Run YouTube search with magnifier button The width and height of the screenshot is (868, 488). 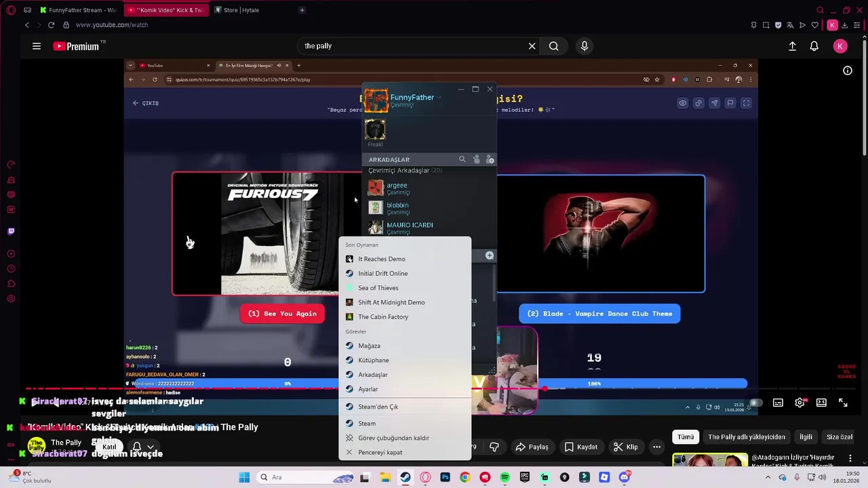point(554,46)
